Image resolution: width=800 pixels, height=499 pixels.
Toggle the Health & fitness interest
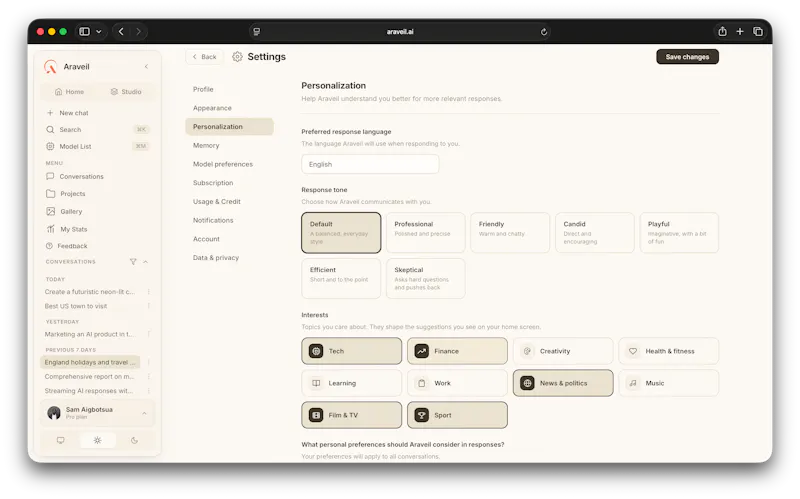668,351
